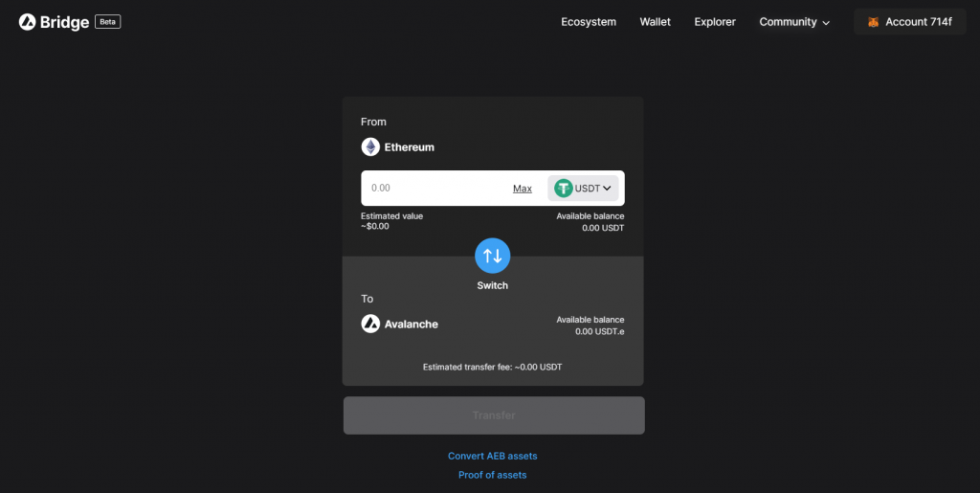Click the Switch label under arrows

tap(493, 285)
